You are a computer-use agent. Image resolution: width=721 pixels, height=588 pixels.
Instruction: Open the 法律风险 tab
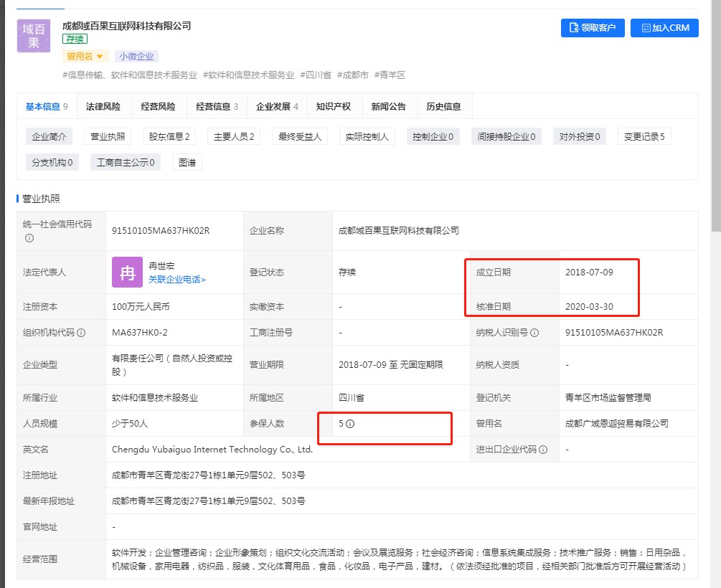pos(103,107)
